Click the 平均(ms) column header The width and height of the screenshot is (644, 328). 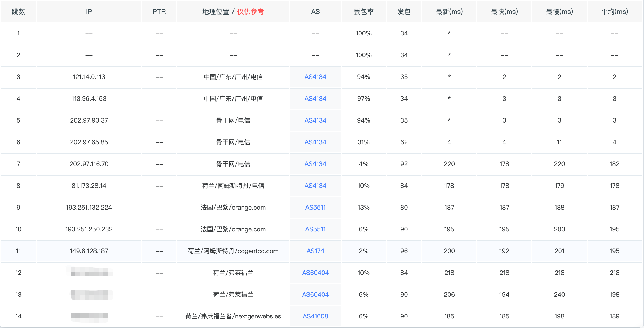[614, 12]
